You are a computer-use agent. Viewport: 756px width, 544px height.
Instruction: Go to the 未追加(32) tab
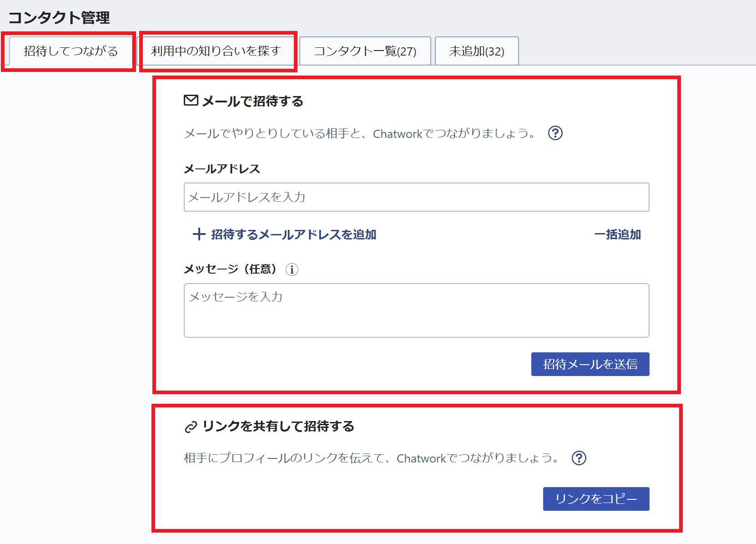pos(476,51)
